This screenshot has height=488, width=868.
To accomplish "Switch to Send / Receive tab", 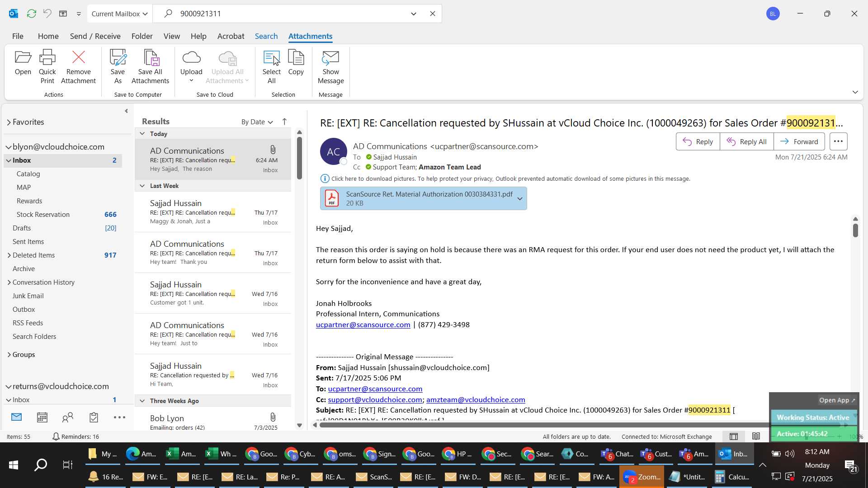I will [x=95, y=36].
